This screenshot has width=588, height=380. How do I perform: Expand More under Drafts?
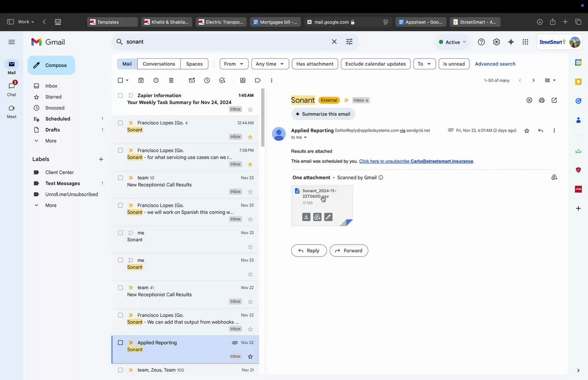click(x=51, y=141)
